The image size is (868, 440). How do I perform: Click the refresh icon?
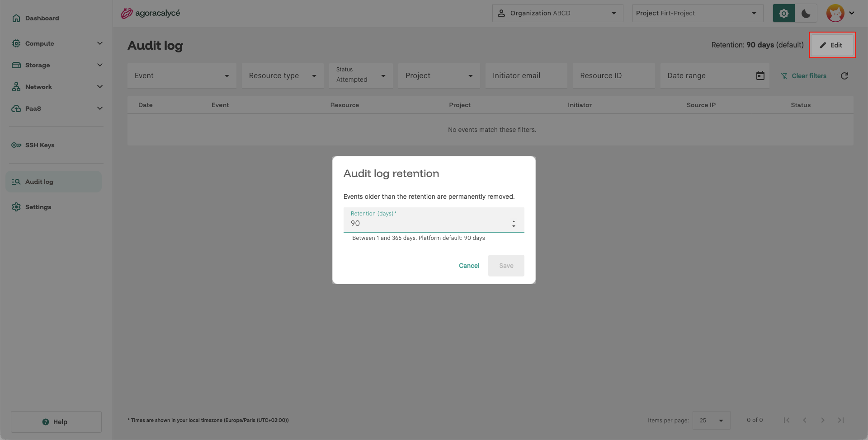(x=844, y=76)
